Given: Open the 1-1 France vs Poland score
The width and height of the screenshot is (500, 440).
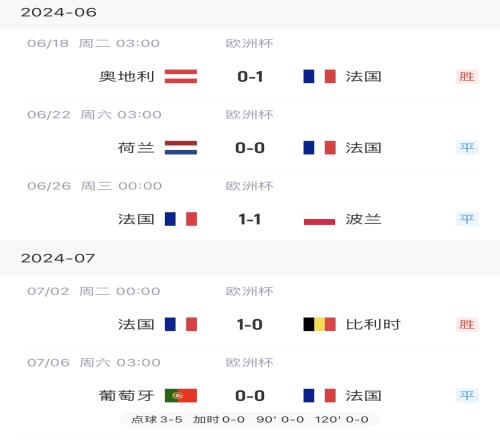Looking at the screenshot, I should click(x=250, y=219).
